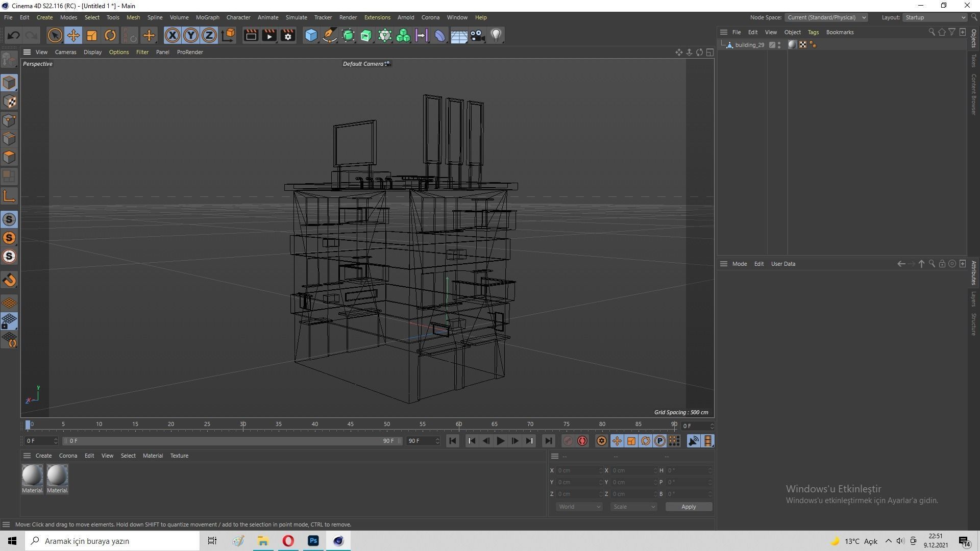Enable Axis mode L-shaped icon
980x551 pixels.
[x=9, y=196]
